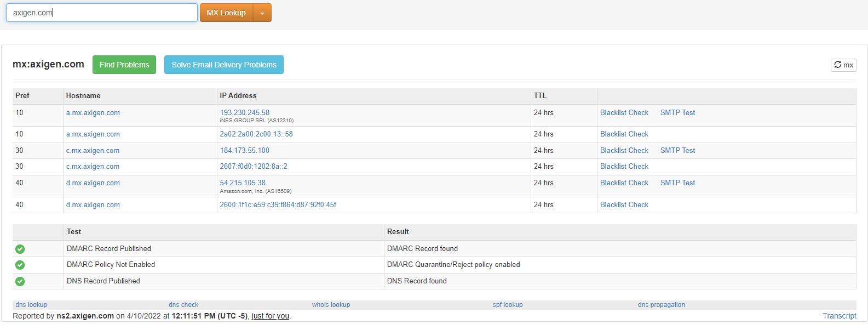Open the dns lookup link
Image resolution: width=868 pixels, height=330 pixels.
(31, 305)
